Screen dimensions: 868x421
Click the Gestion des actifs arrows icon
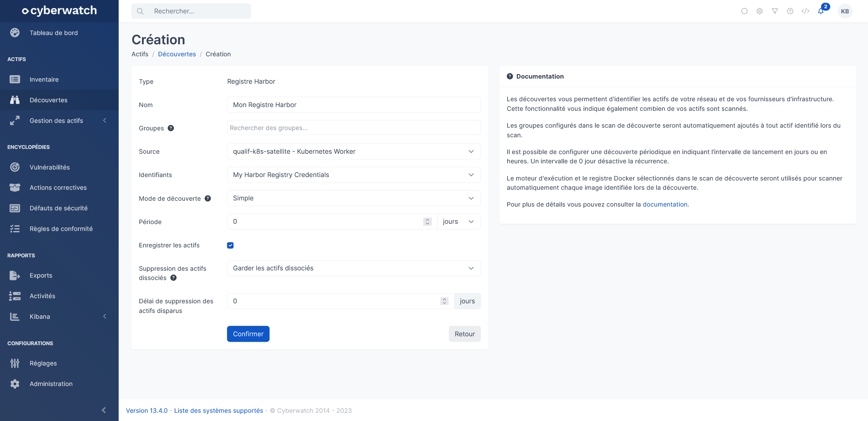point(15,120)
